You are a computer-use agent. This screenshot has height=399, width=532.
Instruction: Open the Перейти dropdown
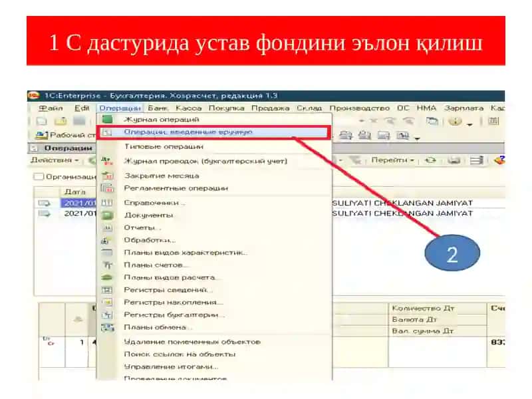(x=392, y=160)
